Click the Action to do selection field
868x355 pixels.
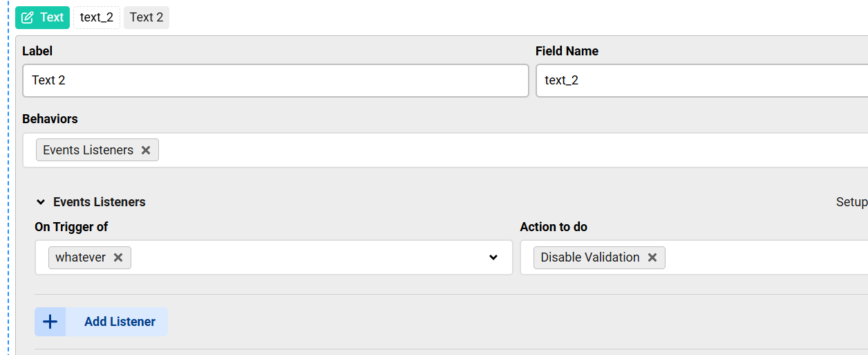coord(760,257)
